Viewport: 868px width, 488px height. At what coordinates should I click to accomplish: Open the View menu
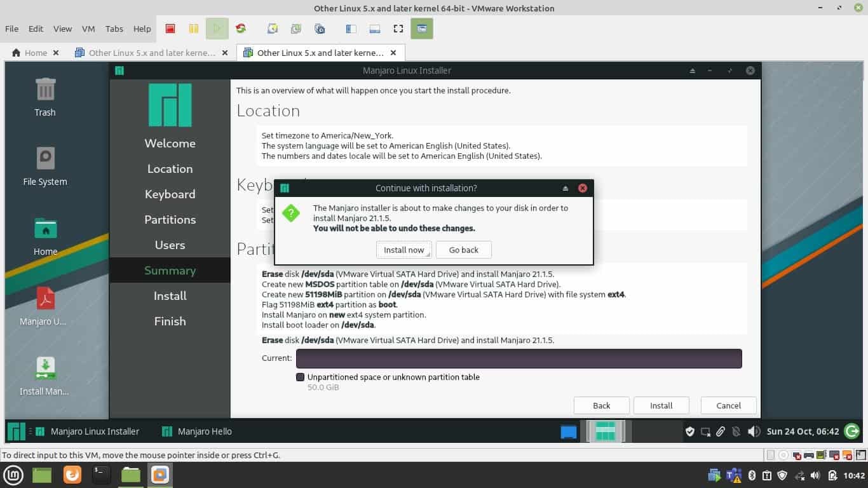pyautogui.click(x=62, y=29)
